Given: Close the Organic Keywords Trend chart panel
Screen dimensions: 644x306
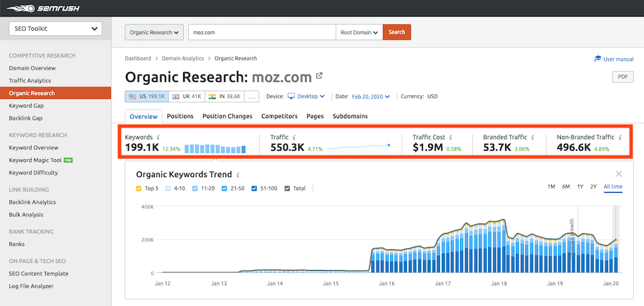Looking at the screenshot, I should (x=619, y=173).
